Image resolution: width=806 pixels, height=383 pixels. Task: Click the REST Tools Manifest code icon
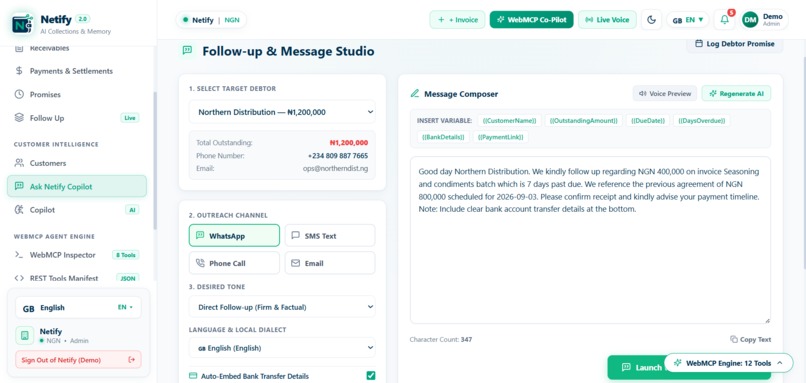[19, 278]
